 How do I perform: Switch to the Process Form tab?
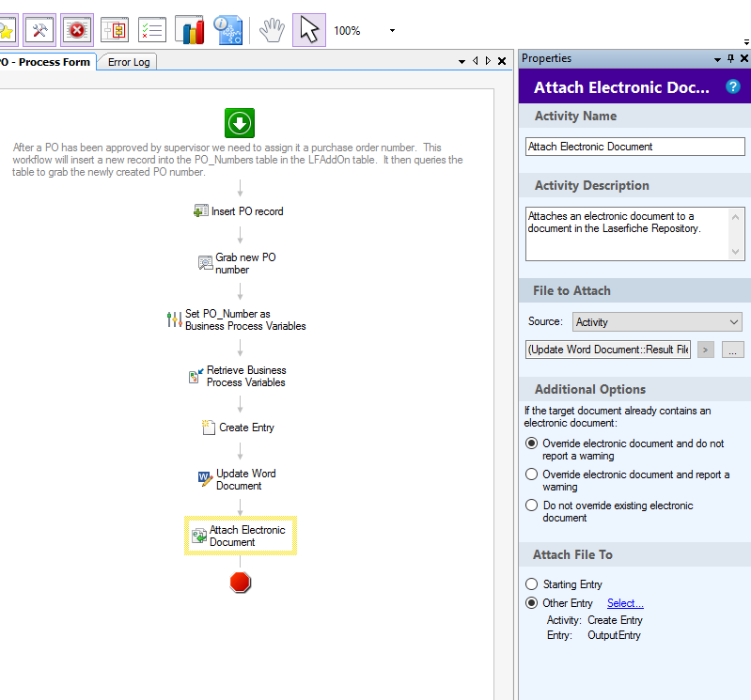pos(45,62)
